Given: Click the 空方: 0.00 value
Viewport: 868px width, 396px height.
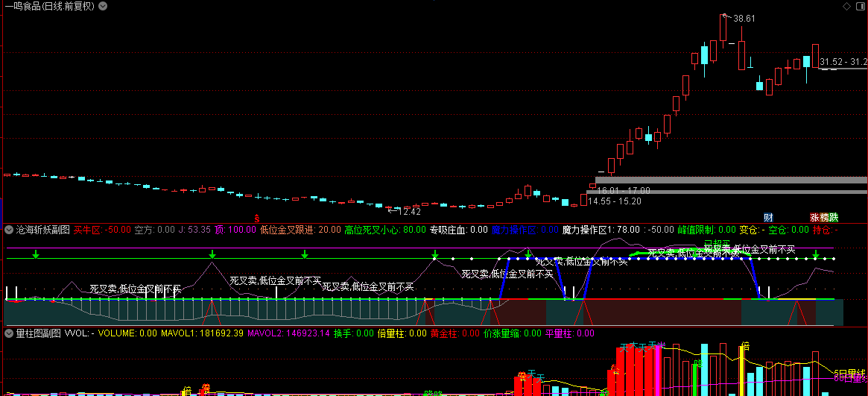Looking at the screenshot, I should (155, 229).
